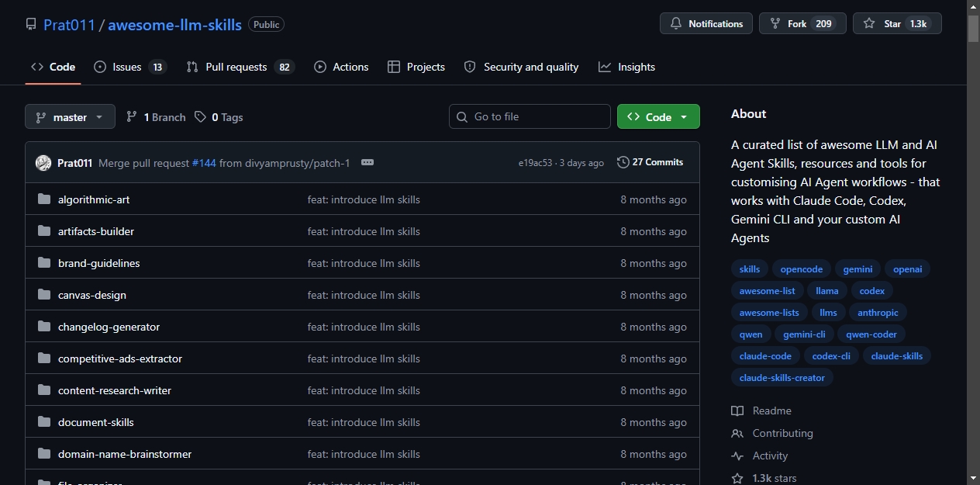Click the content-research-writer folder icon
The image size is (980, 485).
[x=44, y=390]
